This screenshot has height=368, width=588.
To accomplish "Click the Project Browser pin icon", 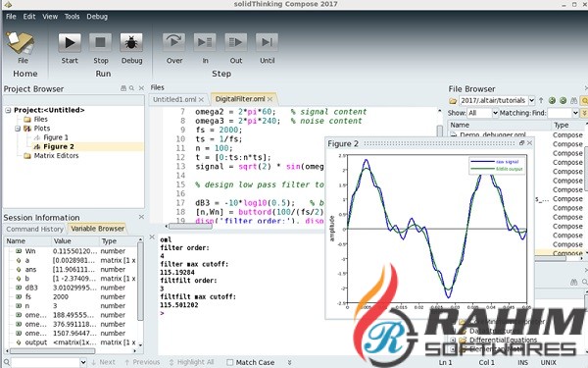I will pos(123,88).
